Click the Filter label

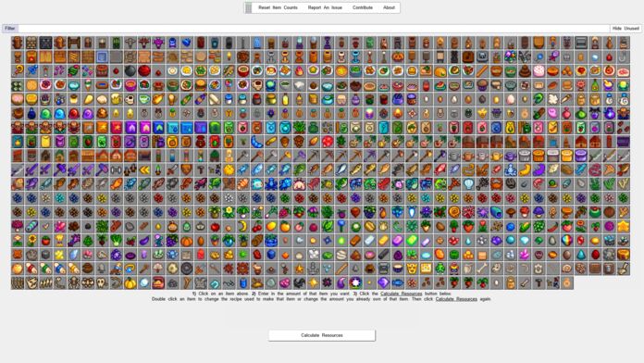[x=10, y=29]
